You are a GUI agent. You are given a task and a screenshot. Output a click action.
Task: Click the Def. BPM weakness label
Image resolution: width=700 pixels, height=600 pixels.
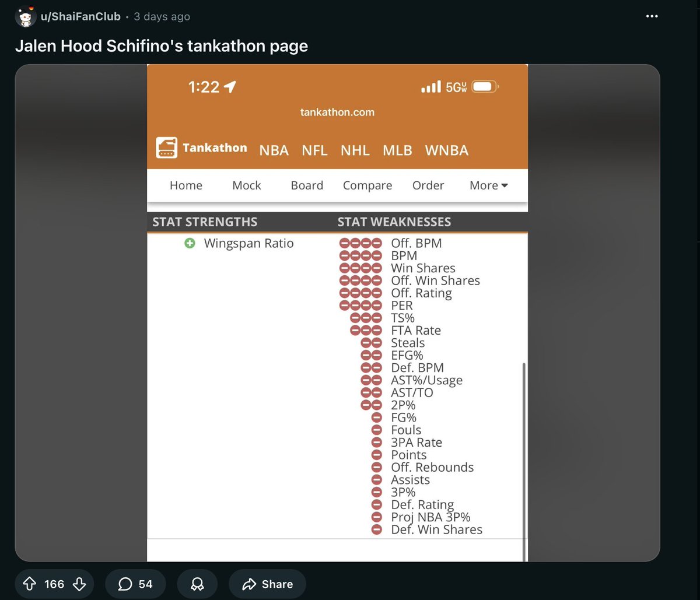tap(417, 368)
